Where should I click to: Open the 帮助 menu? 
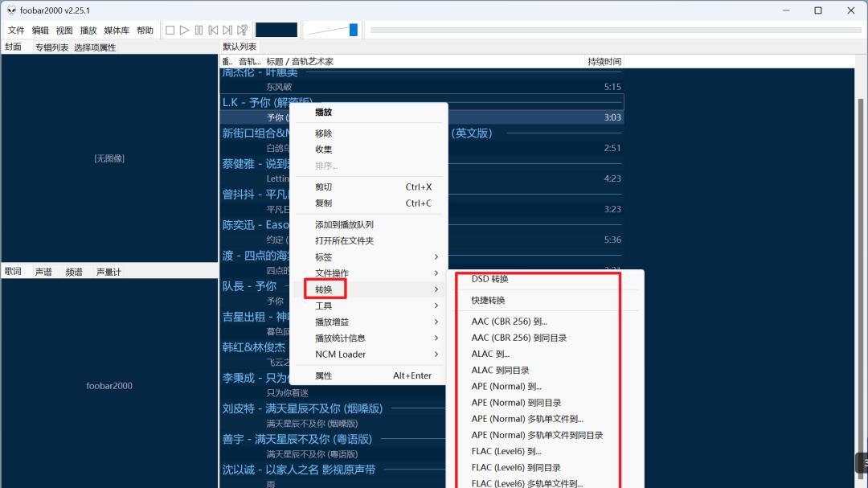coord(145,30)
